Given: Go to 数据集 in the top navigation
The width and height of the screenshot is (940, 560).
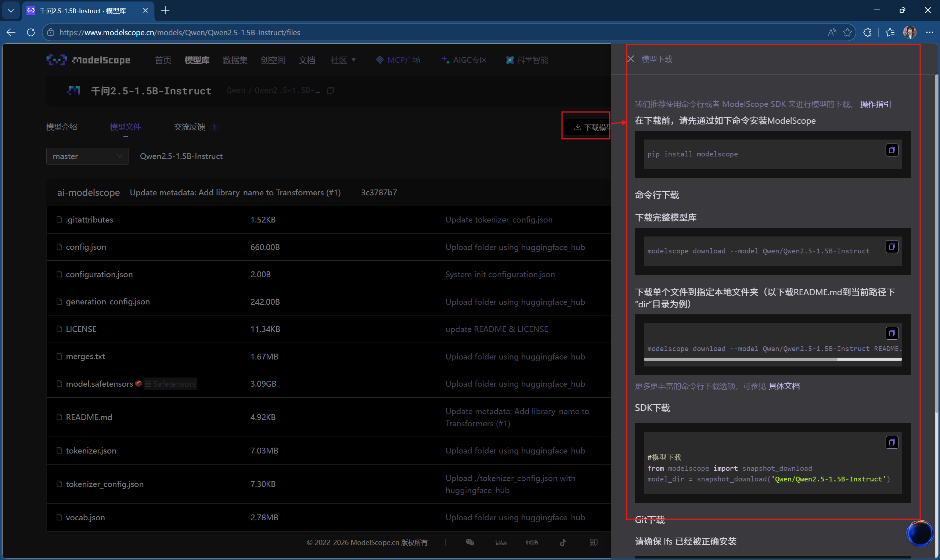Looking at the screenshot, I should coord(235,60).
